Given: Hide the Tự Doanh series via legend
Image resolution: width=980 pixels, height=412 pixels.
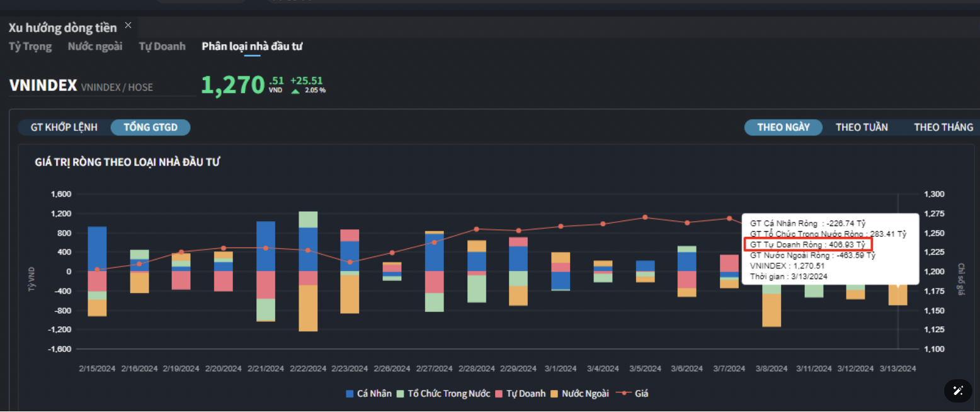Looking at the screenshot, I should click(499, 394).
